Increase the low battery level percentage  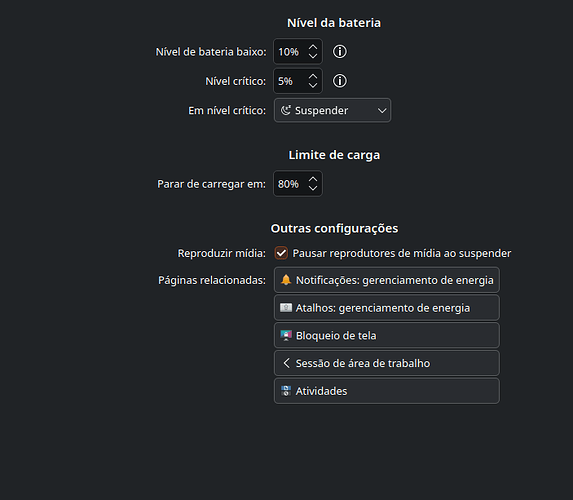click(x=313, y=47)
